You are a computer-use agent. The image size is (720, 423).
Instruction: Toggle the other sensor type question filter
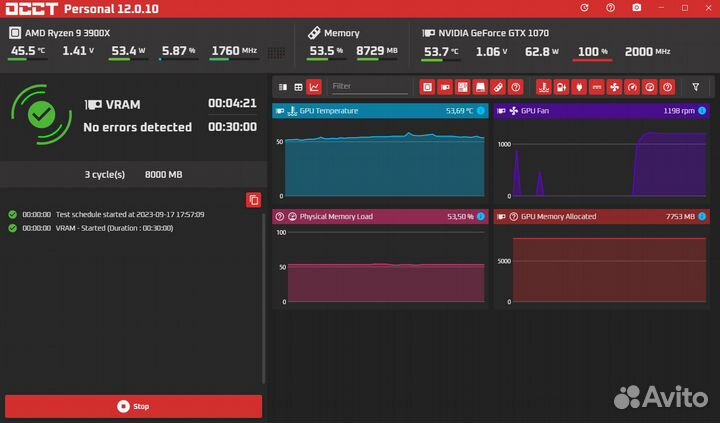pos(667,87)
